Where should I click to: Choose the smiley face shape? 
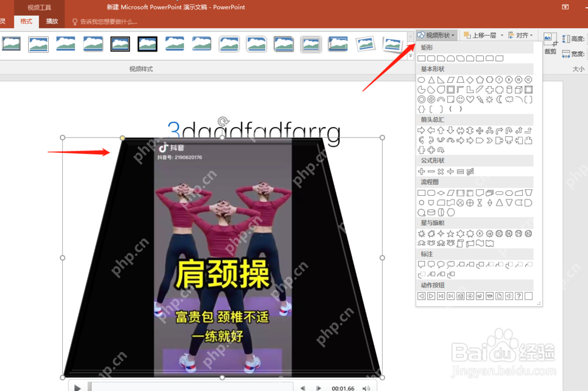460,99
